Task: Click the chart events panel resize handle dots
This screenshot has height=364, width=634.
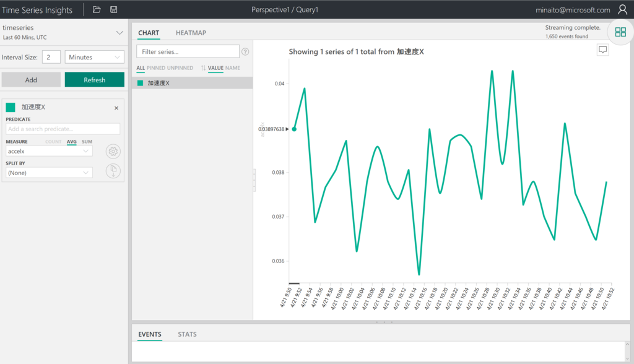Action: [384, 322]
